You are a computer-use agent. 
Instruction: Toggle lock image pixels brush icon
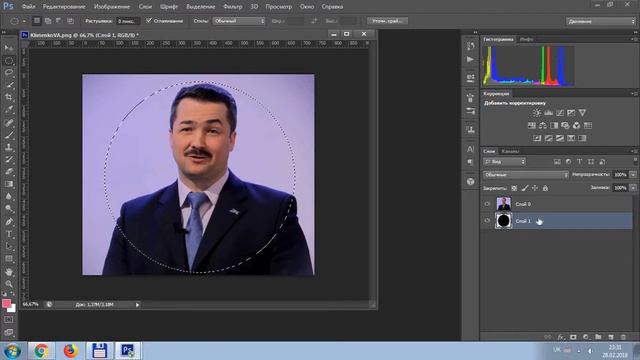point(525,188)
